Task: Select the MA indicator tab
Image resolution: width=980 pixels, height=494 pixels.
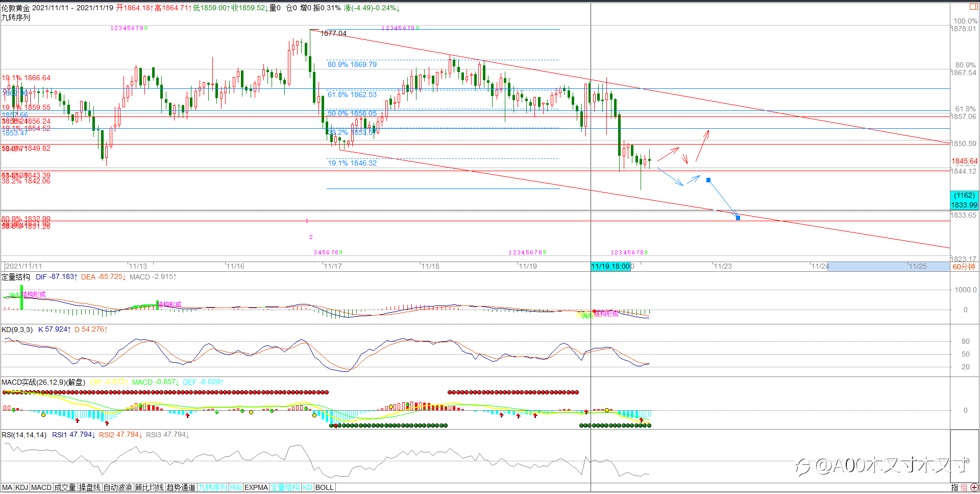Action: tap(7, 487)
